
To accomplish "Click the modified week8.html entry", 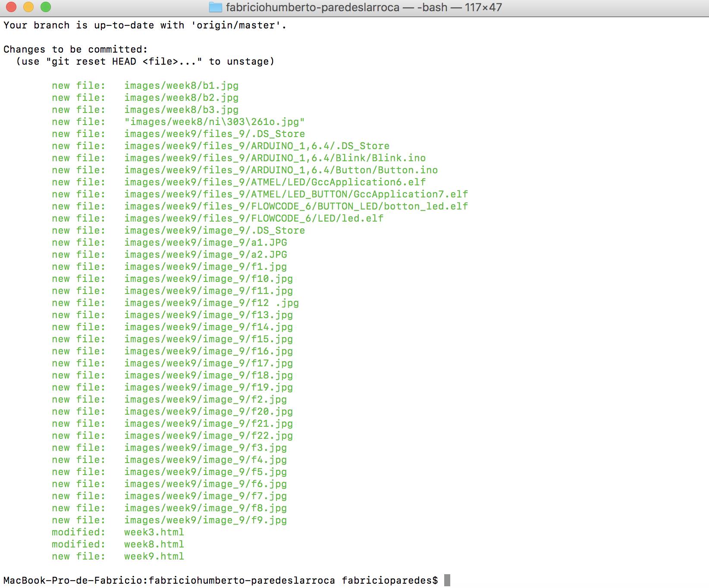I will click(x=118, y=544).
